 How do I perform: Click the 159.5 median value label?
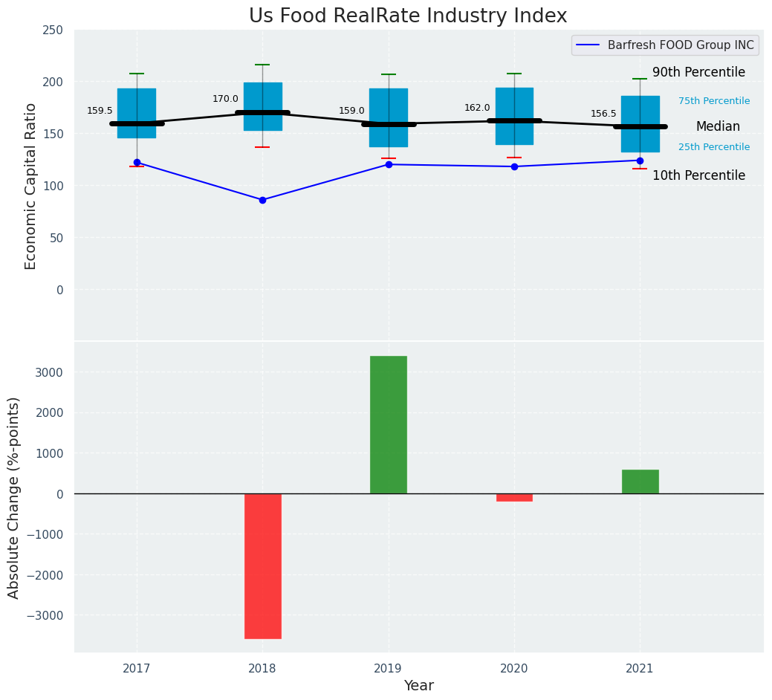(100, 111)
